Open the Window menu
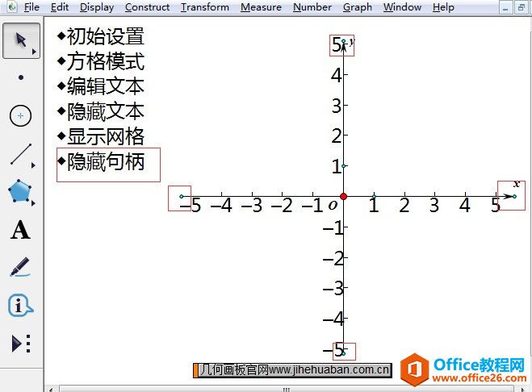The height and width of the screenshot is (392, 532). [402, 7]
